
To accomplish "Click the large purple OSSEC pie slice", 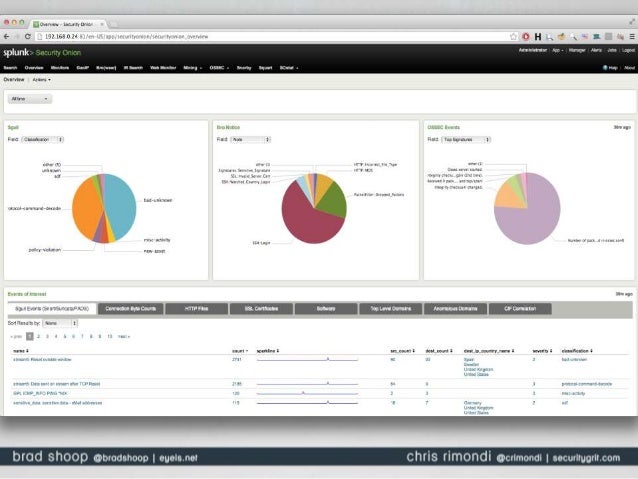I will click(533, 216).
